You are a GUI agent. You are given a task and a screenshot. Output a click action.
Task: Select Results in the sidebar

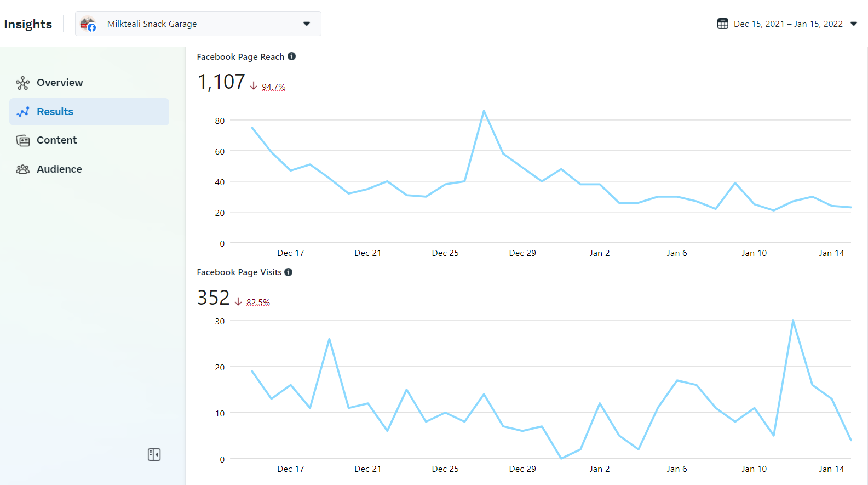89,112
